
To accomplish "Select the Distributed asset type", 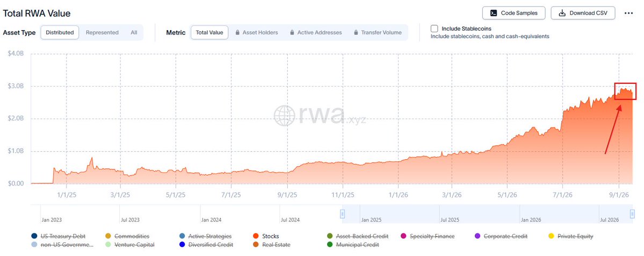I will [x=60, y=32].
